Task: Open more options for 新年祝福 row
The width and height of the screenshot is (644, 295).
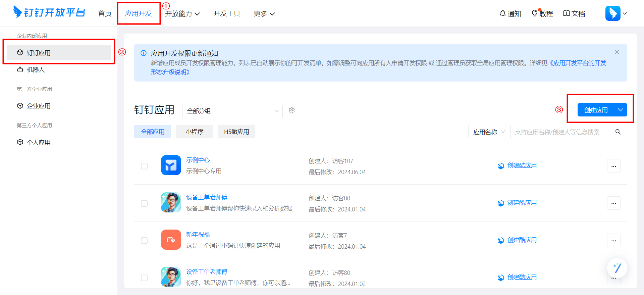Action: 614,240
